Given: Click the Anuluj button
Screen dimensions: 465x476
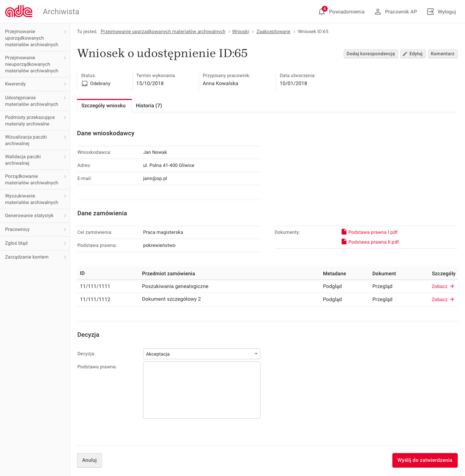Looking at the screenshot, I should click(x=89, y=460).
